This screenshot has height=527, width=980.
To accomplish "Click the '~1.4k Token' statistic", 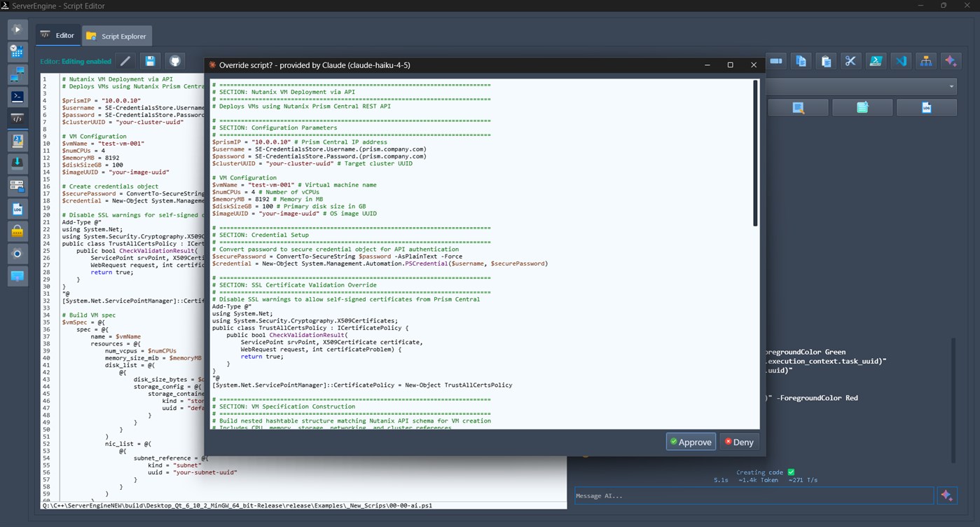I will tap(758, 480).
